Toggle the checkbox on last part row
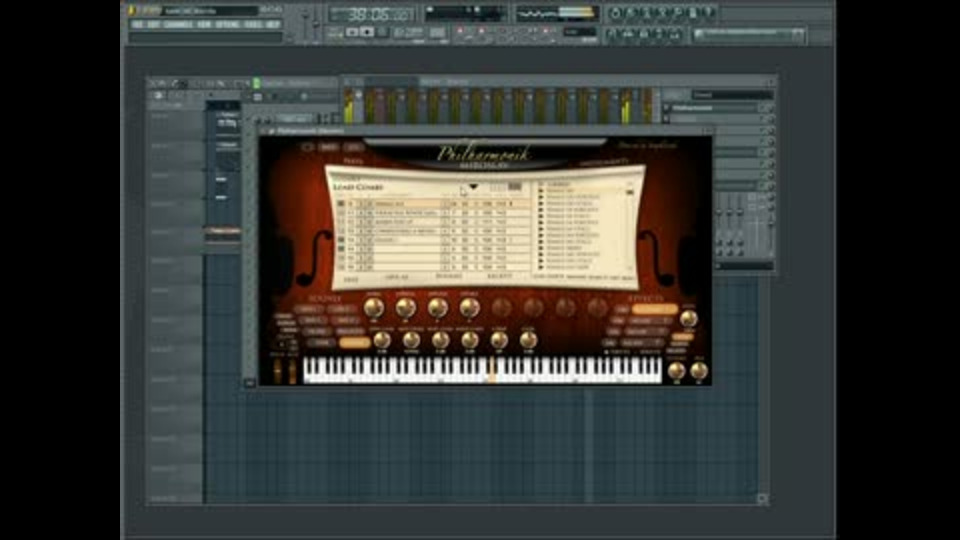Image resolution: width=960 pixels, height=540 pixels. tap(341, 268)
